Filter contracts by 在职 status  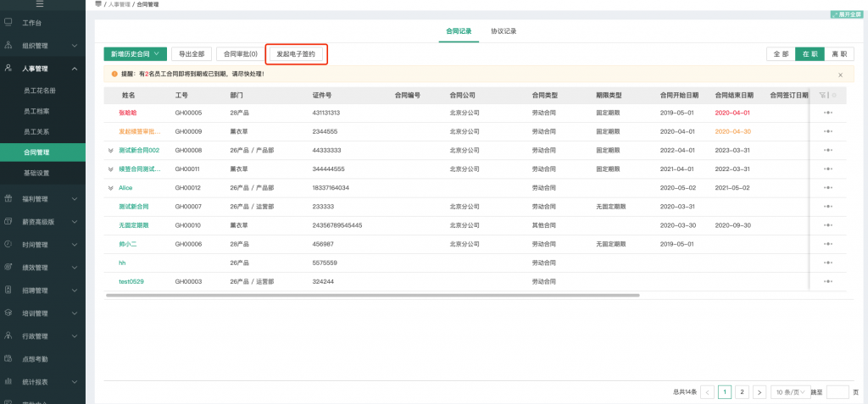coord(810,53)
